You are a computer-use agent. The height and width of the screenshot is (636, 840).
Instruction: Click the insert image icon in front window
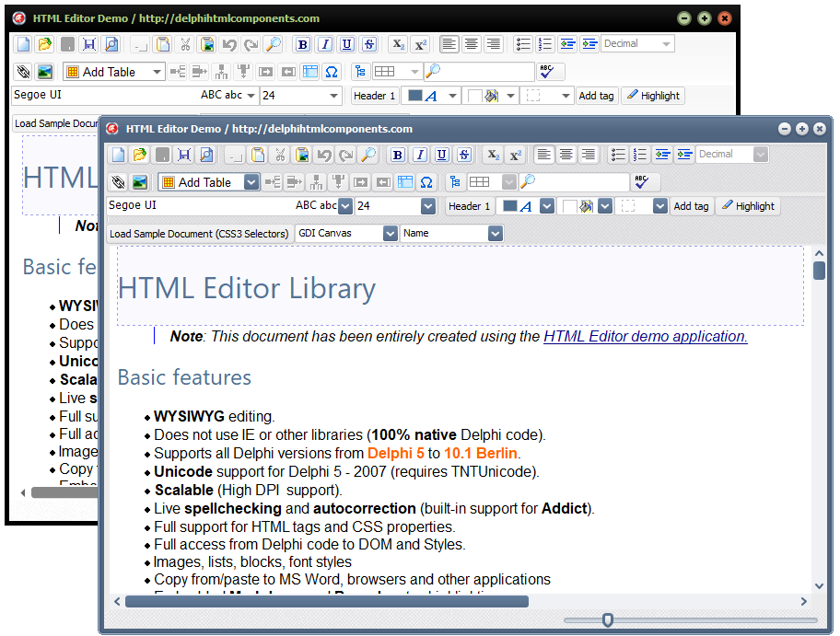140,182
